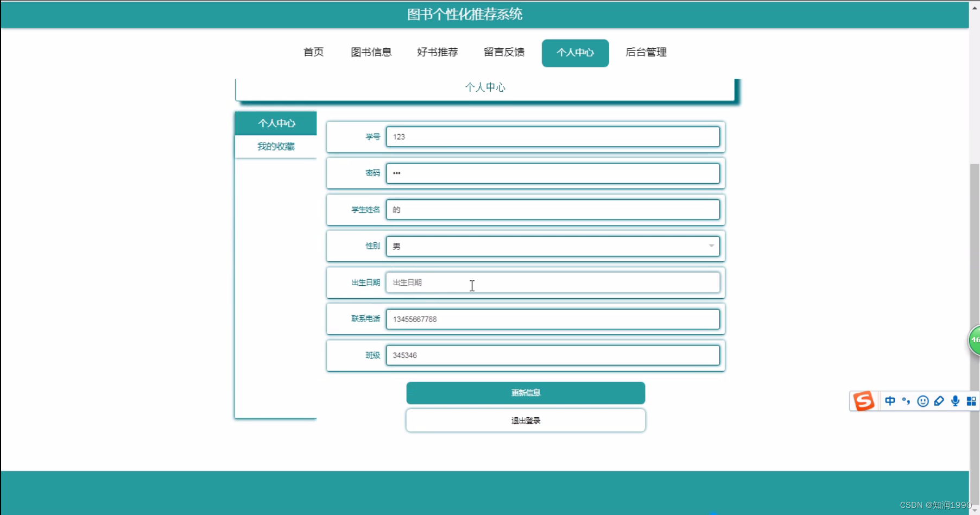Toggle Sogou punctuation mode icon
This screenshot has height=515, width=980.
click(906, 401)
